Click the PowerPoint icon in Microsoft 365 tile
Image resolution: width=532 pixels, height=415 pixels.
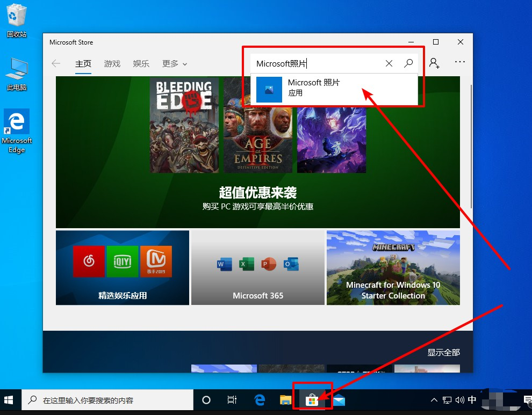click(269, 264)
